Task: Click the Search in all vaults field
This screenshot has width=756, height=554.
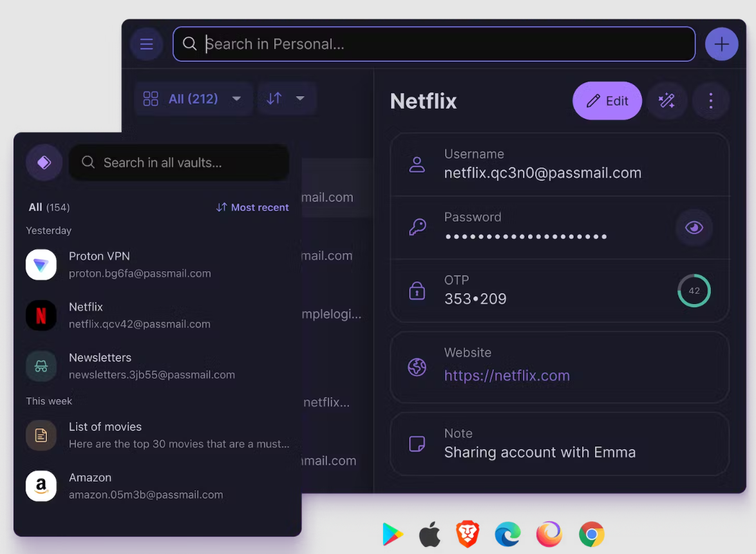Action: click(x=179, y=162)
